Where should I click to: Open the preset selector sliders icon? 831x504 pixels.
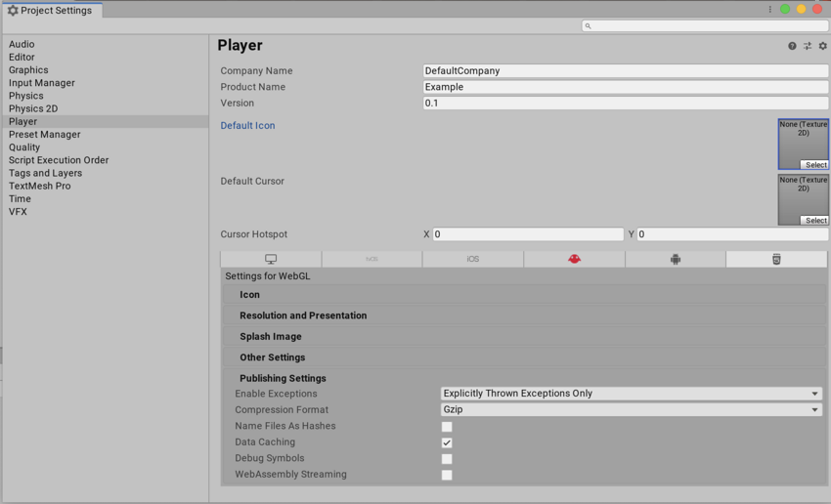click(808, 46)
